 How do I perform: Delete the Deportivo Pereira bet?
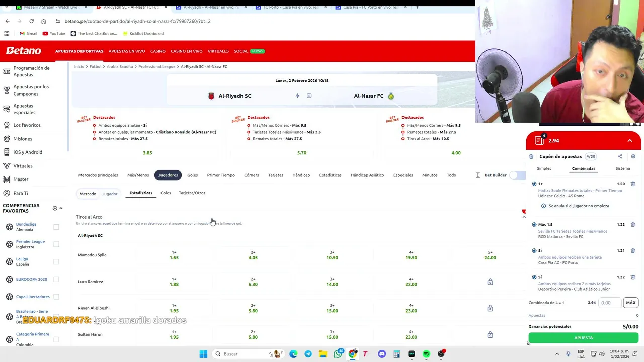[x=633, y=277]
